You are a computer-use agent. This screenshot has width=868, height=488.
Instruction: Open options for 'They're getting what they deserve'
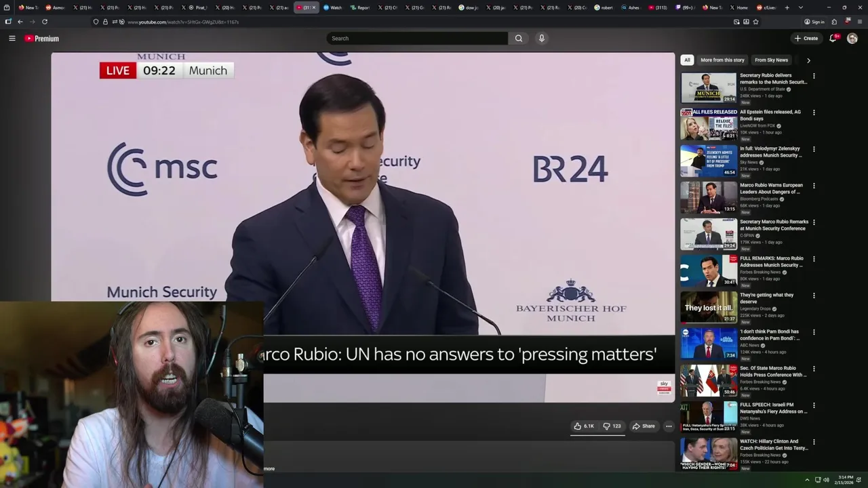(x=814, y=296)
